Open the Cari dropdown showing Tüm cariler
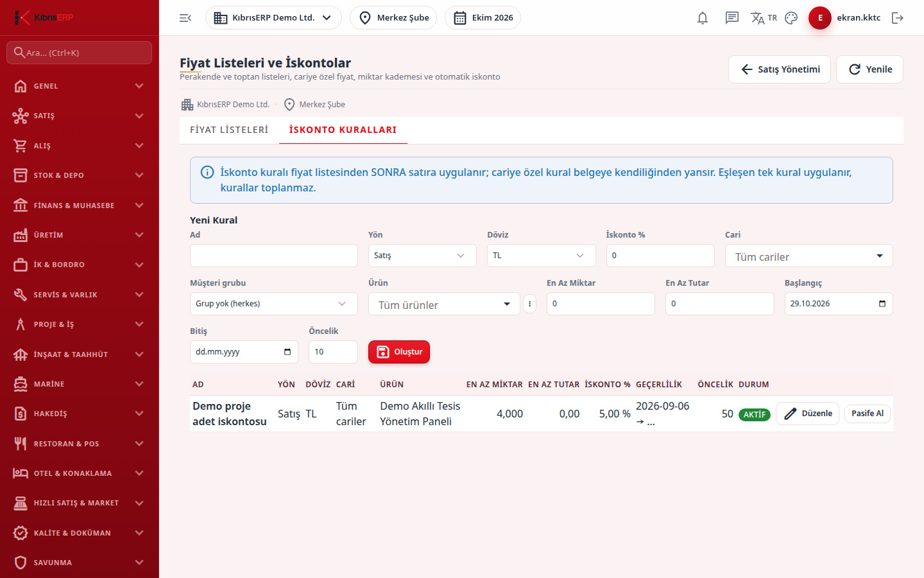This screenshot has width=924, height=578. pos(809,256)
